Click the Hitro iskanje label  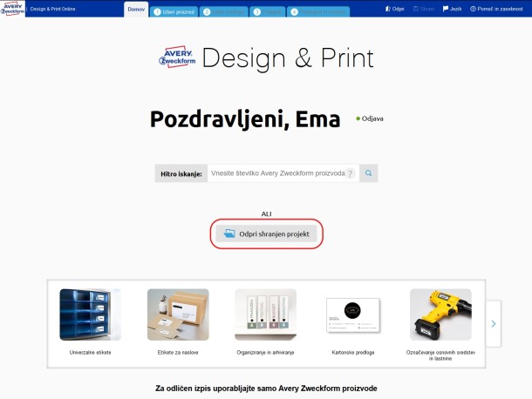click(x=181, y=174)
